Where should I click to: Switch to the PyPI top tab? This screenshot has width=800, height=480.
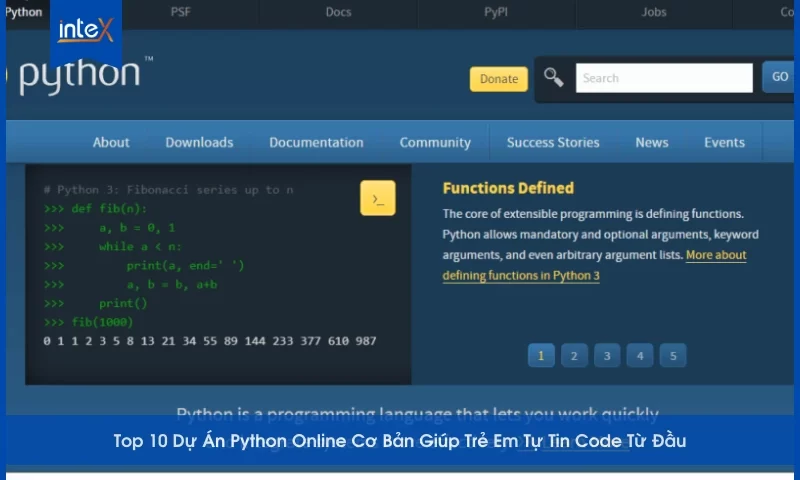coord(496,12)
